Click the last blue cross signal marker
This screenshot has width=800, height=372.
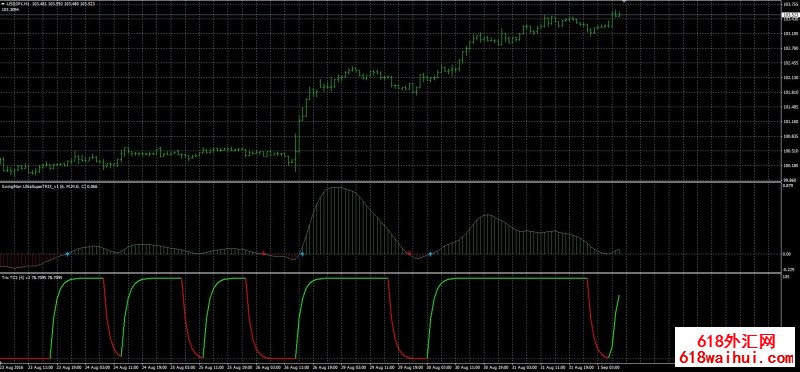pos(430,254)
